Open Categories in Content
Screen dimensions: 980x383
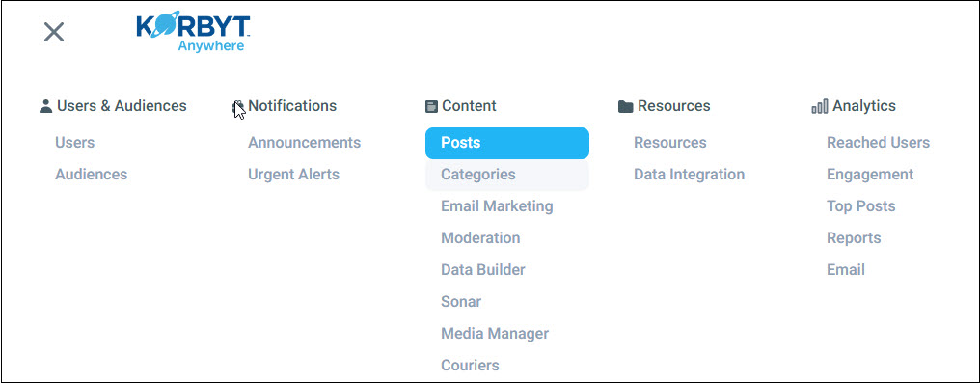pos(506,175)
